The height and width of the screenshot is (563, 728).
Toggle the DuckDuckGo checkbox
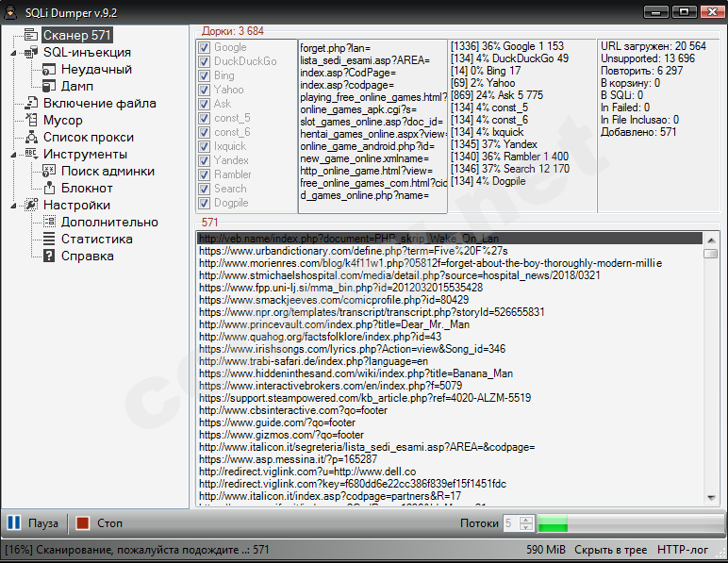[x=204, y=61]
